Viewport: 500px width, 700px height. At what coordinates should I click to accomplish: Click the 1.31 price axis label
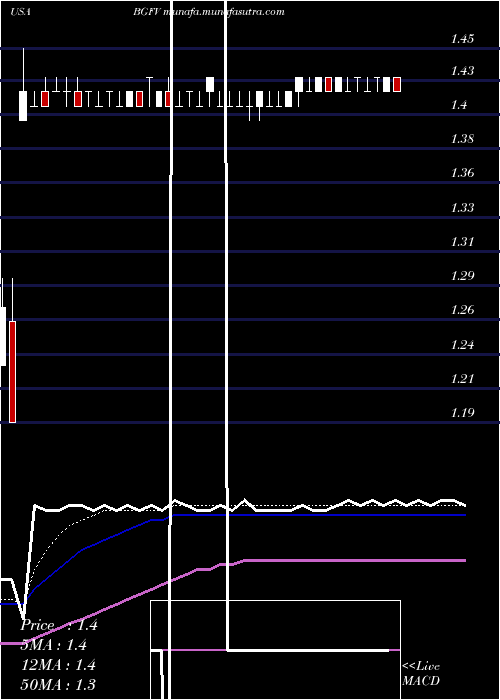coord(462,242)
